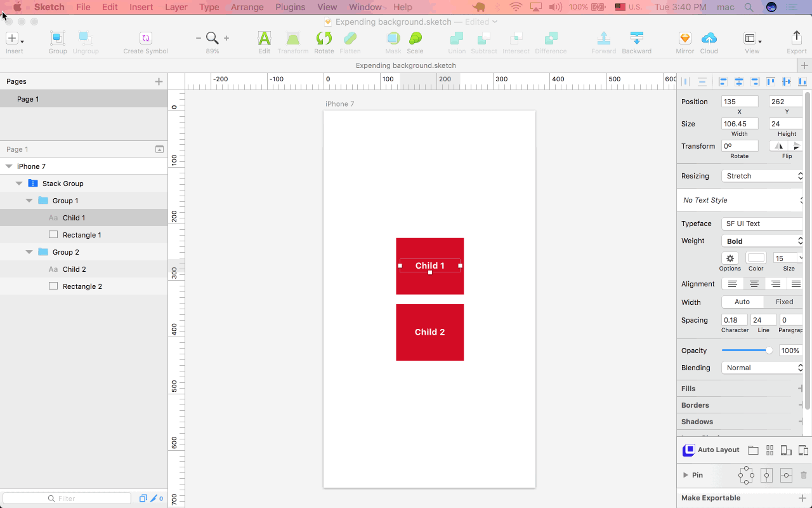The image size is (812, 508).
Task: Open the Plugins menu
Action: [x=290, y=7]
